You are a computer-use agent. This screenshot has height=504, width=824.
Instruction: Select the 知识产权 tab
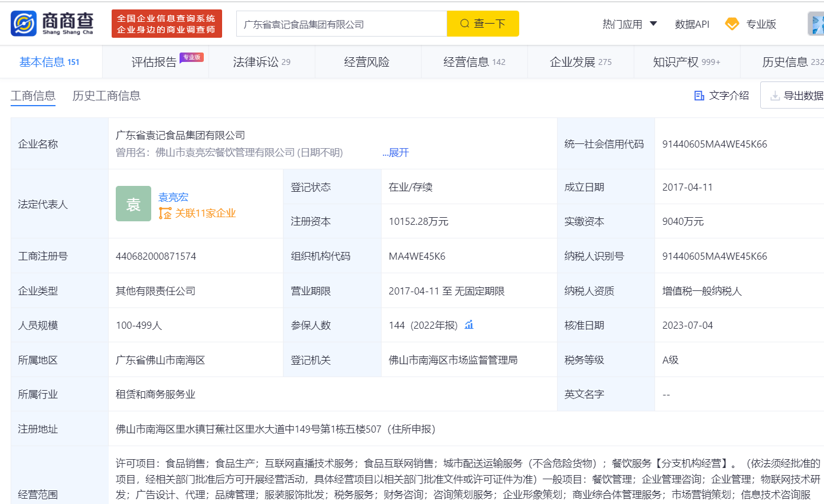tap(686, 62)
